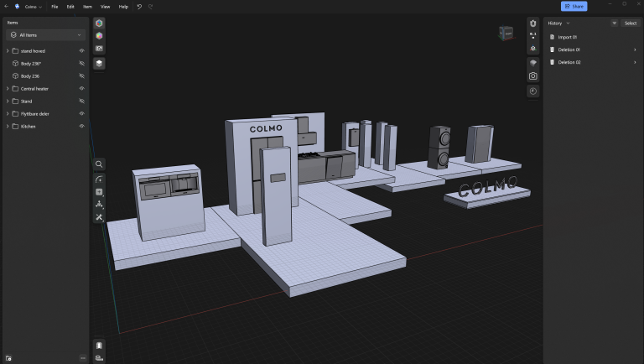Click the visualization color sphere icon
The width and height of the screenshot is (644, 364).
(x=99, y=36)
